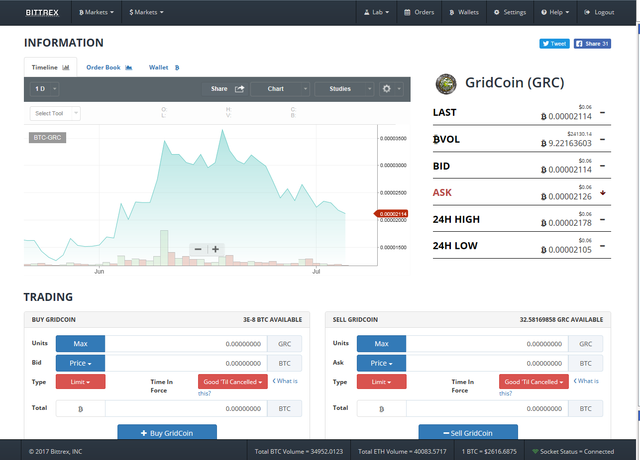Click Max button in sell panel
640x460 pixels.
pyautogui.click(x=381, y=344)
